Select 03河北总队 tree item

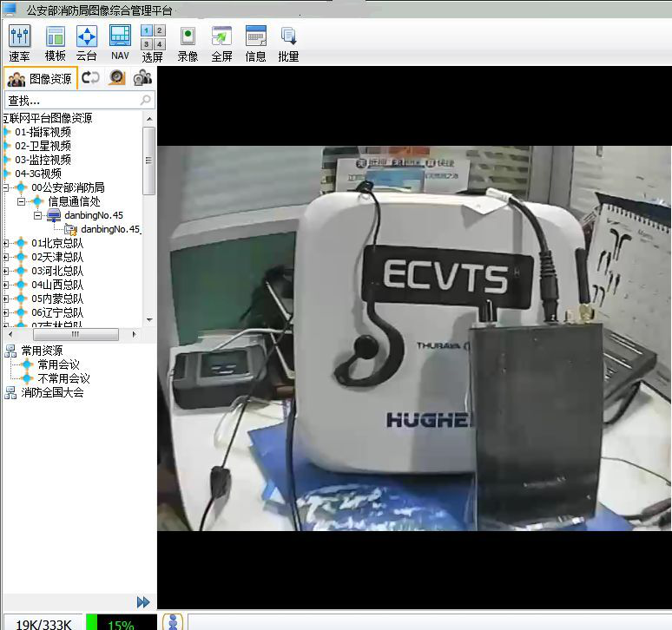tap(57, 271)
